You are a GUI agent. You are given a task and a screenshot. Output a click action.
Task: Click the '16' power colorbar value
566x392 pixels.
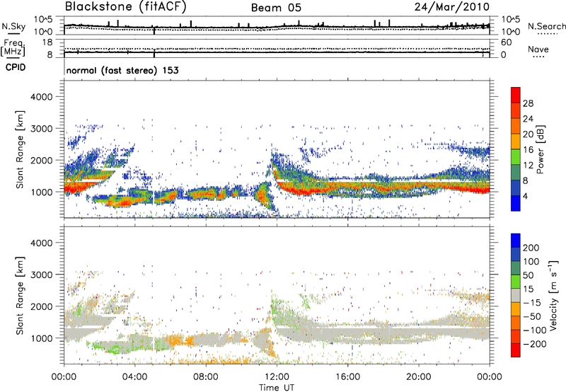point(528,150)
